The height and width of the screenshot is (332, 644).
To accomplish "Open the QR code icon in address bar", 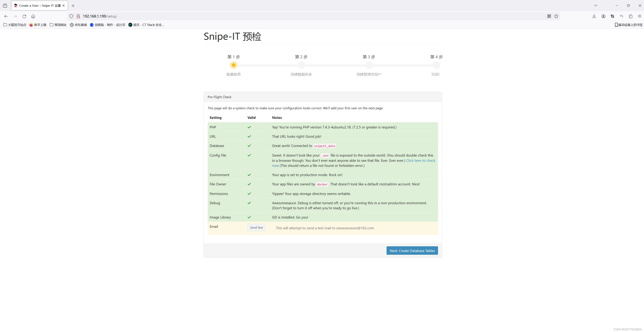I will pos(549,16).
